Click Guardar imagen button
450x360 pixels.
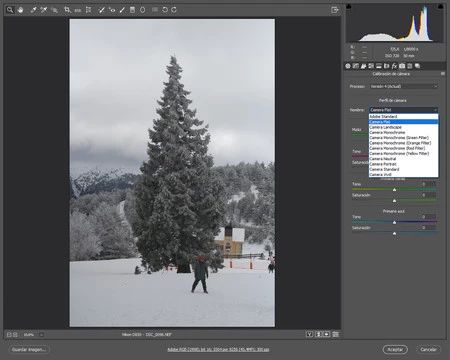tap(29, 349)
